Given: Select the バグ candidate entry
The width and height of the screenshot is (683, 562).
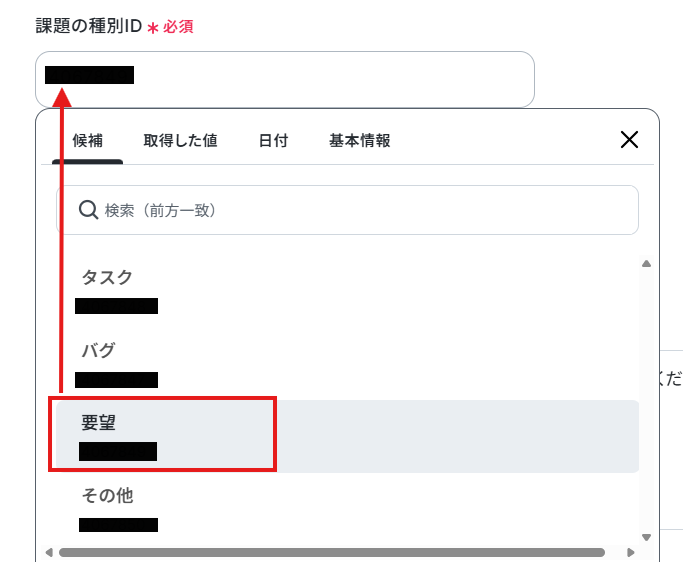Looking at the screenshot, I should click(98, 351).
